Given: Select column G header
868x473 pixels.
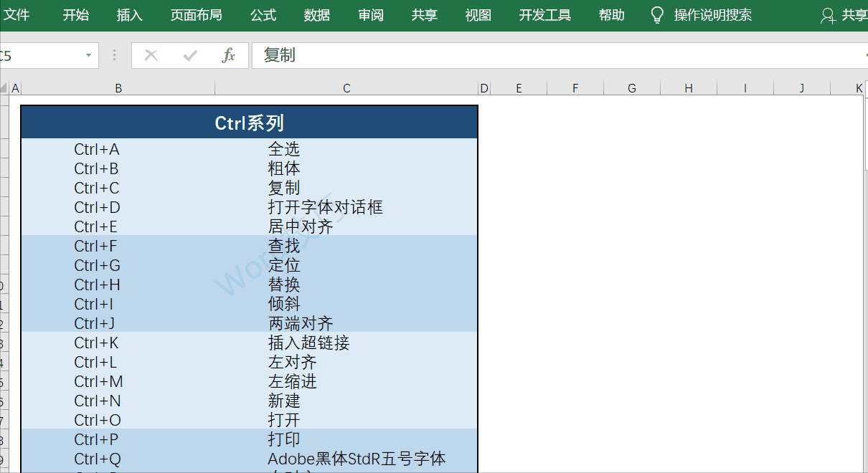Looking at the screenshot, I should (x=632, y=88).
